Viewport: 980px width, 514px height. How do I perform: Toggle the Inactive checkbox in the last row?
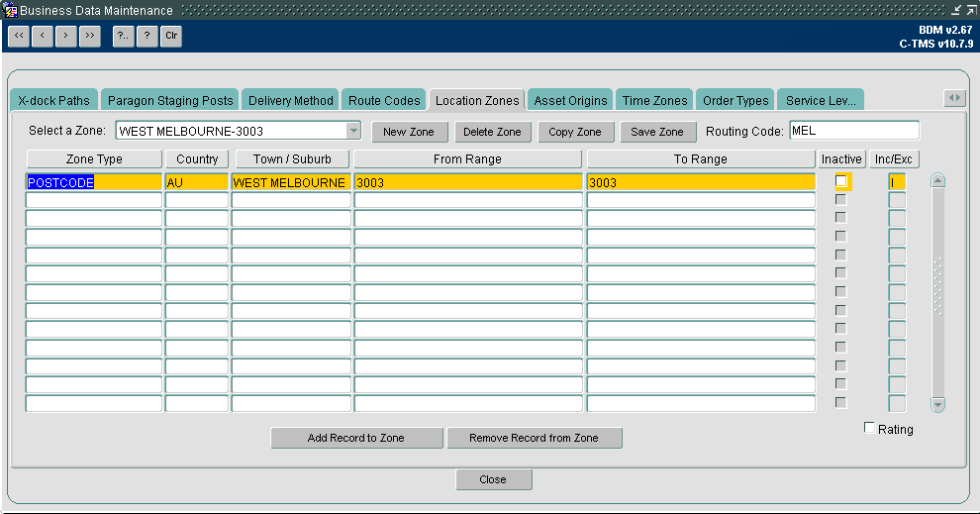(x=841, y=403)
